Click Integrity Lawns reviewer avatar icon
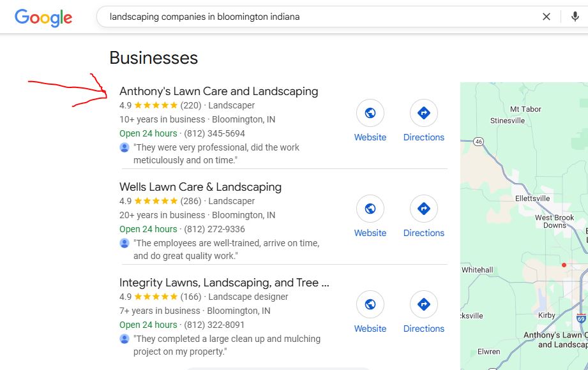 tap(124, 339)
